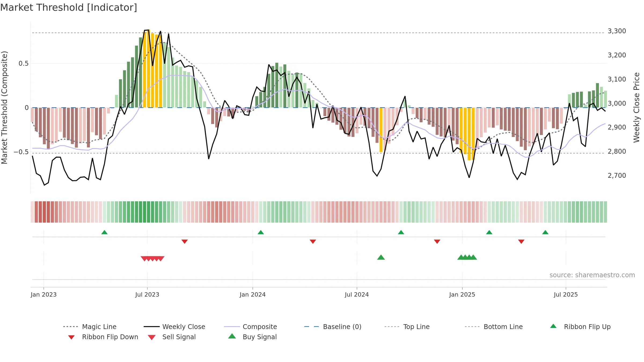
Task: Click the 0.5 tick on left axis
Action: [x=24, y=64]
